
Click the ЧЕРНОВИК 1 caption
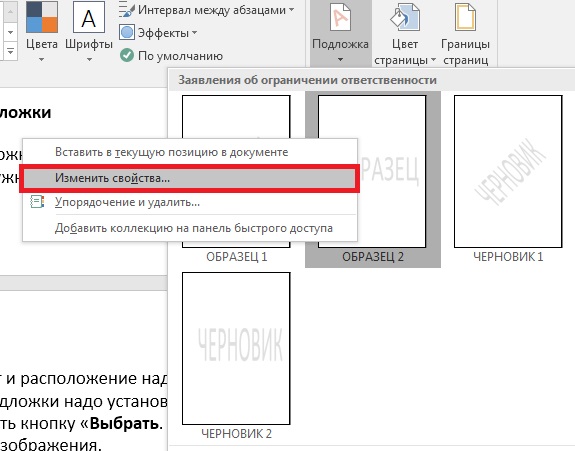[x=508, y=257]
